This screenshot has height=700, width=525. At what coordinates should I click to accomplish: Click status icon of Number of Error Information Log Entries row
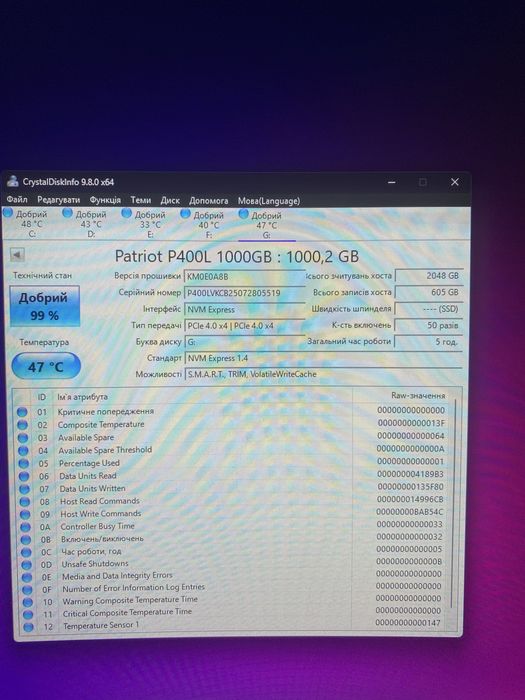point(28,590)
